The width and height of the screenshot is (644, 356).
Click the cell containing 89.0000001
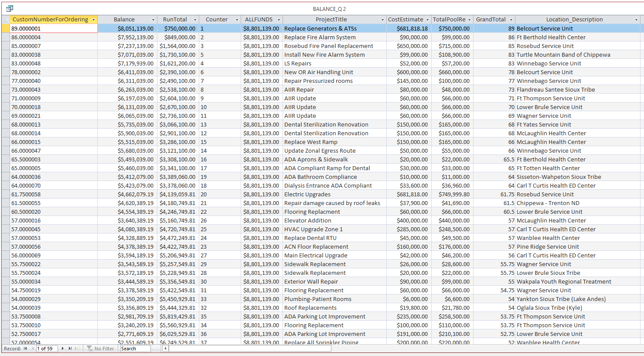pos(54,28)
